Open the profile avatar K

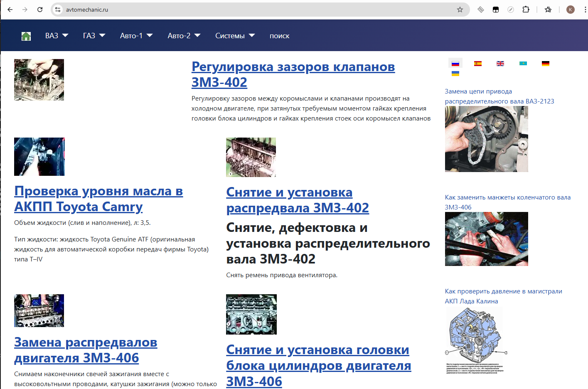[571, 10]
